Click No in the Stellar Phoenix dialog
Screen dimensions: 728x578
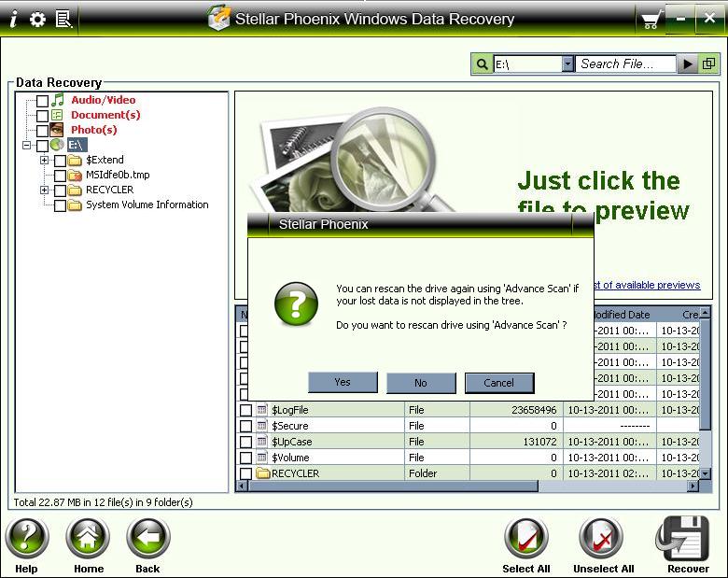coord(421,383)
